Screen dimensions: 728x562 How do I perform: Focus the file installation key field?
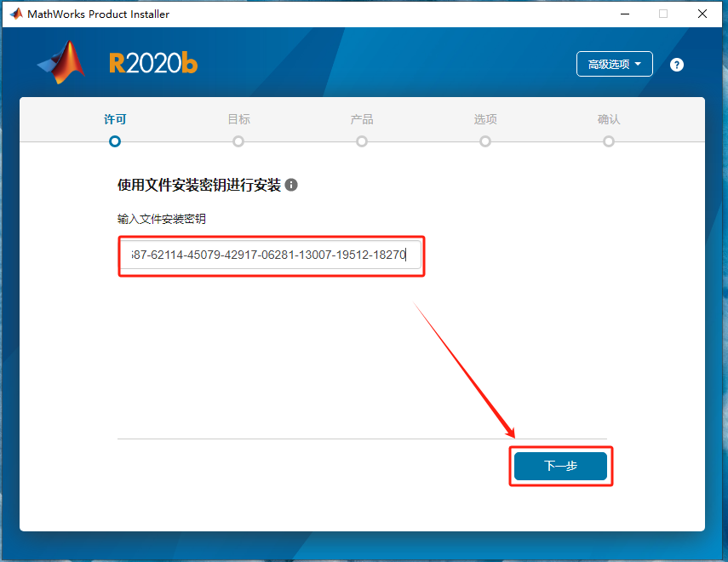click(271, 255)
